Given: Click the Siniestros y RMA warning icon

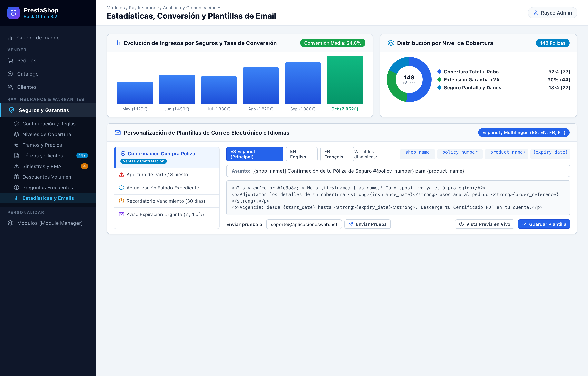Looking at the screenshot, I should 17,166.
